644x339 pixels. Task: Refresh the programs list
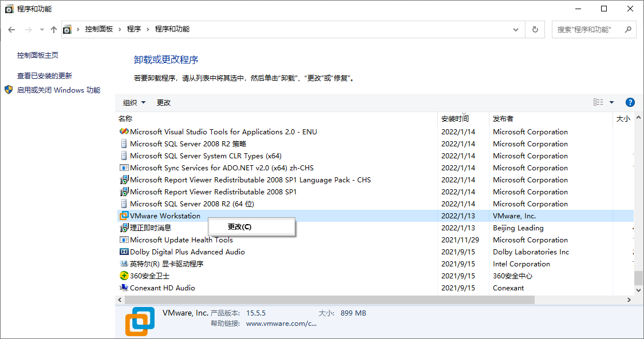535,30
